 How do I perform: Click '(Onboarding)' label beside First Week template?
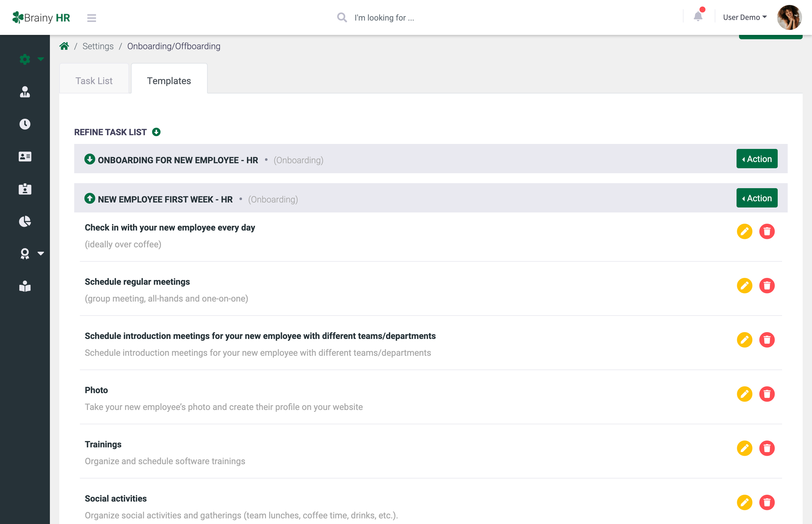point(273,199)
